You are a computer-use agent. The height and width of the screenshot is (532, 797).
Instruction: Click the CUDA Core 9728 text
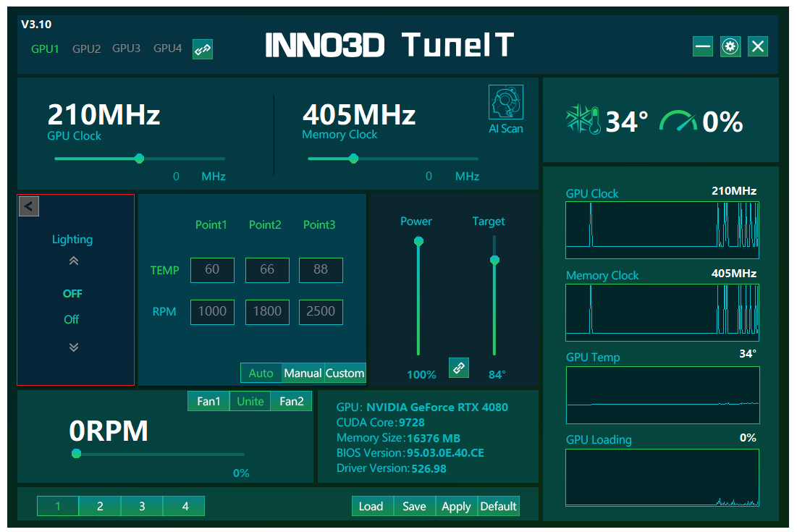(x=381, y=422)
